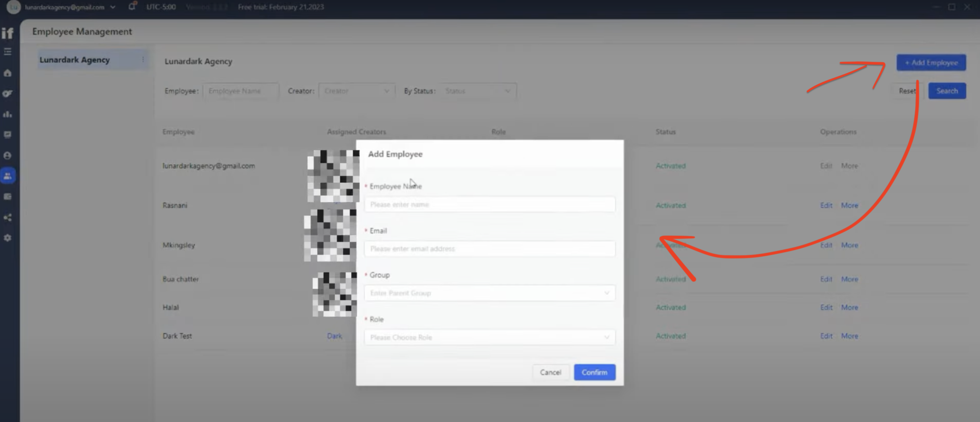Click the Employee Name input field
The height and width of the screenshot is (422, 980).
[x=490, y=204]
